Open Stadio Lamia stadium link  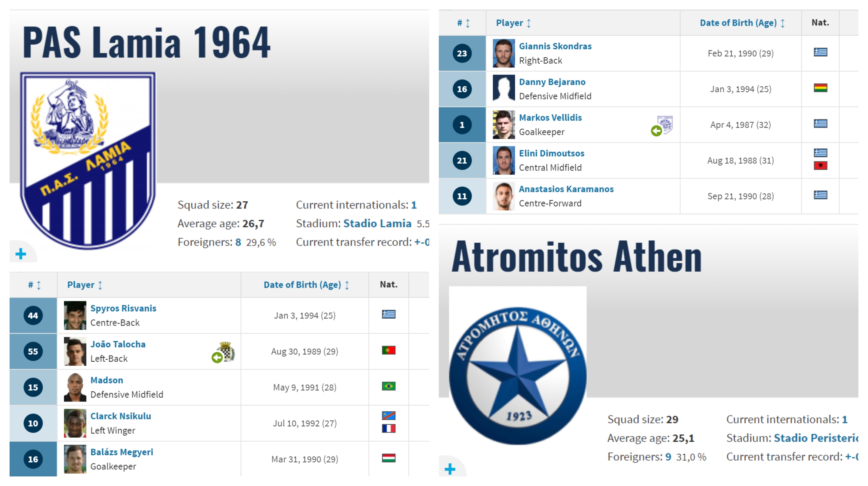[x=377, y=223]
